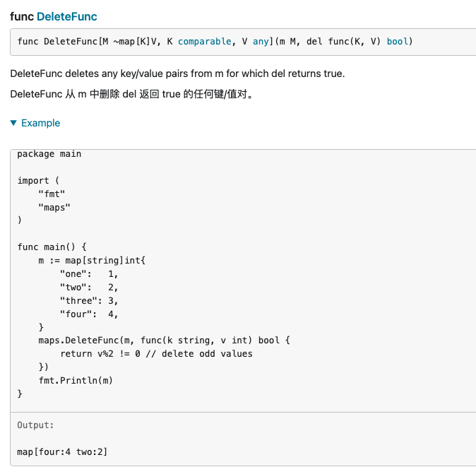This screenshot has width=476, height=467.
Task: Place cursor on the "maps" import line
Action: 54,207
